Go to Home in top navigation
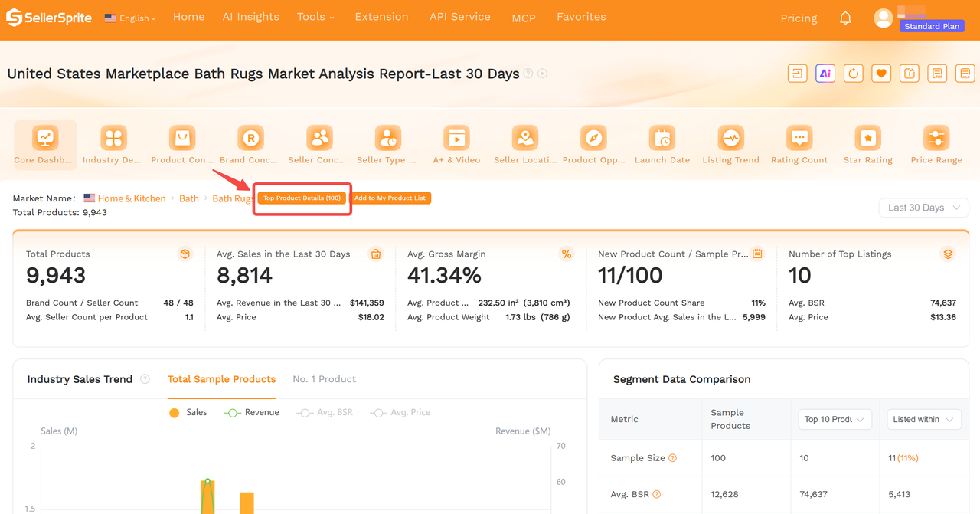This screenshot has height=514, width=980. [x=188, y=17]
